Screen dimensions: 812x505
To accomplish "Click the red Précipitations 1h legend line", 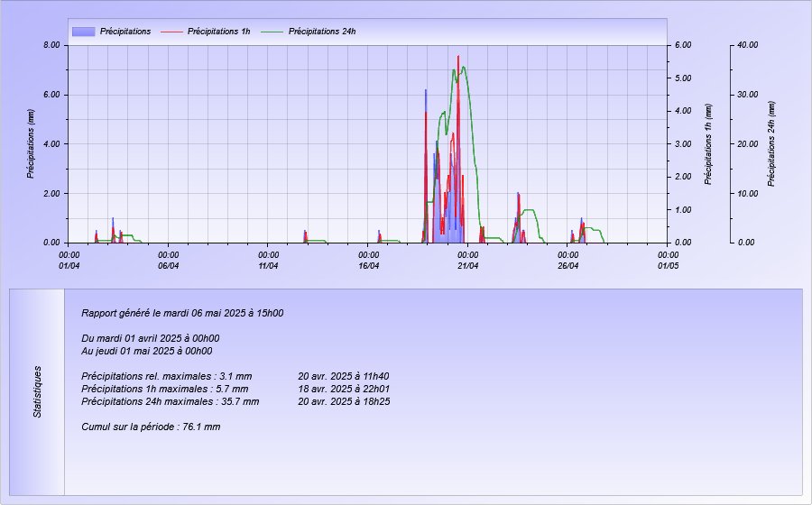I will click(x=171, y=32).
